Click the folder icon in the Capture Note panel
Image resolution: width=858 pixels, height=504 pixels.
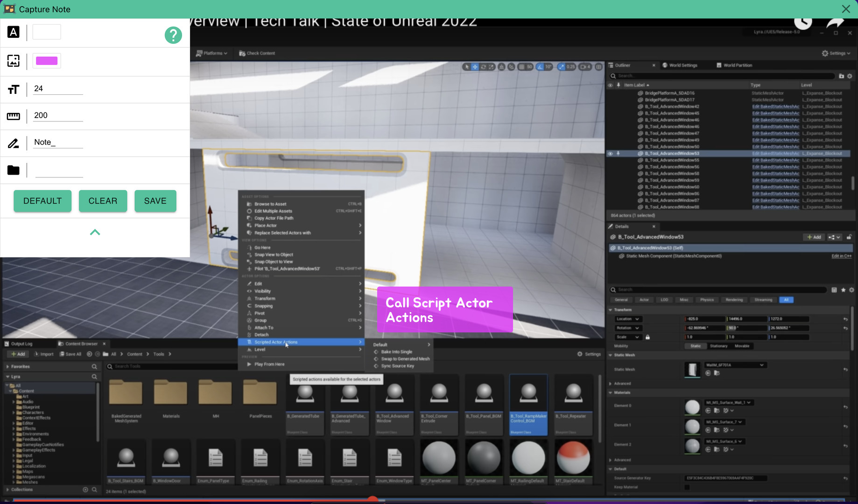coord(14,170)
